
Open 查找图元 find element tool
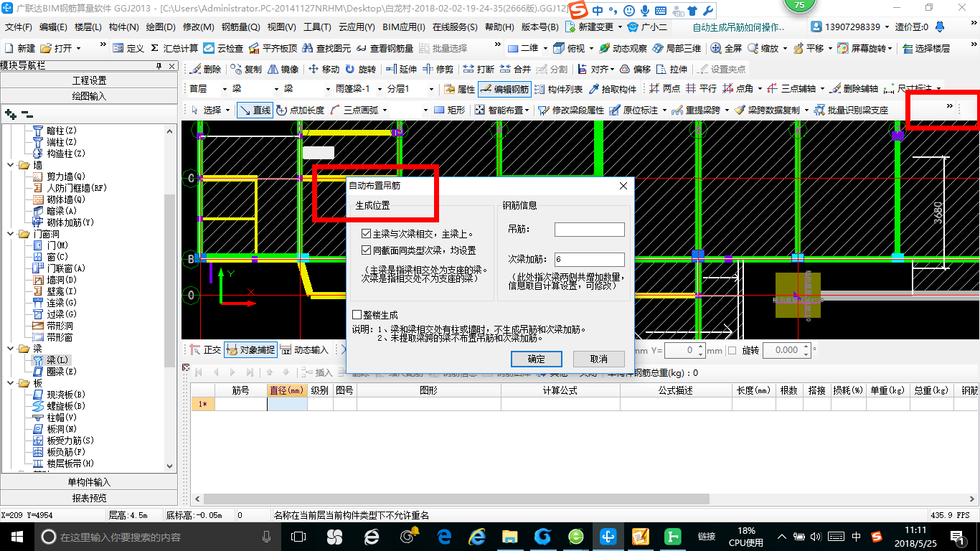[327, 48]
